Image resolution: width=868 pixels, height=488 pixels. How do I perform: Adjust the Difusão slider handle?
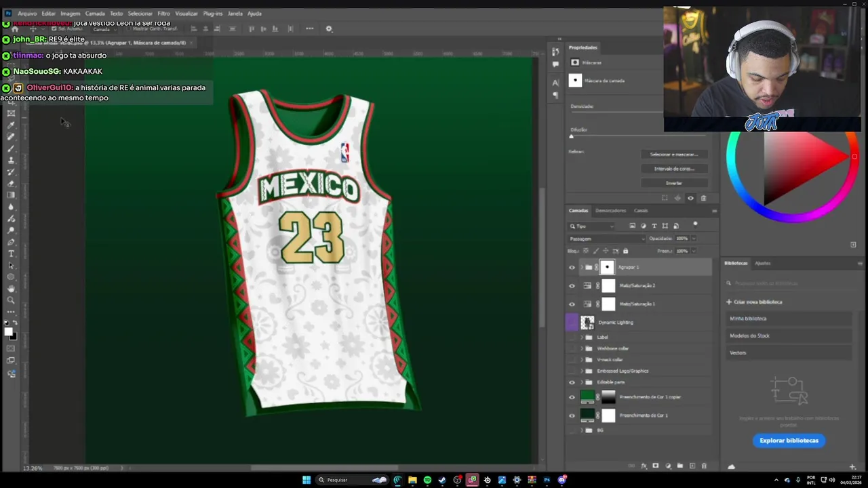[x=571, y=136]
